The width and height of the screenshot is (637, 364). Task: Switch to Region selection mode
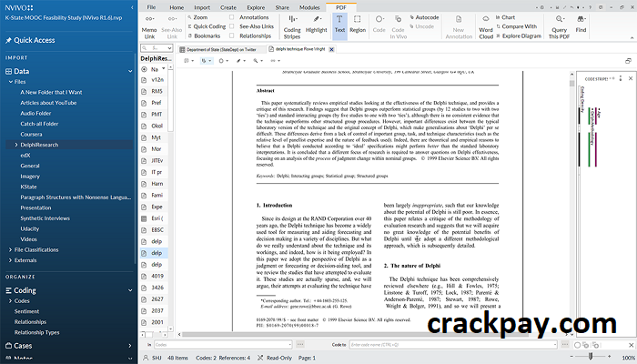[x=358, y=25]
